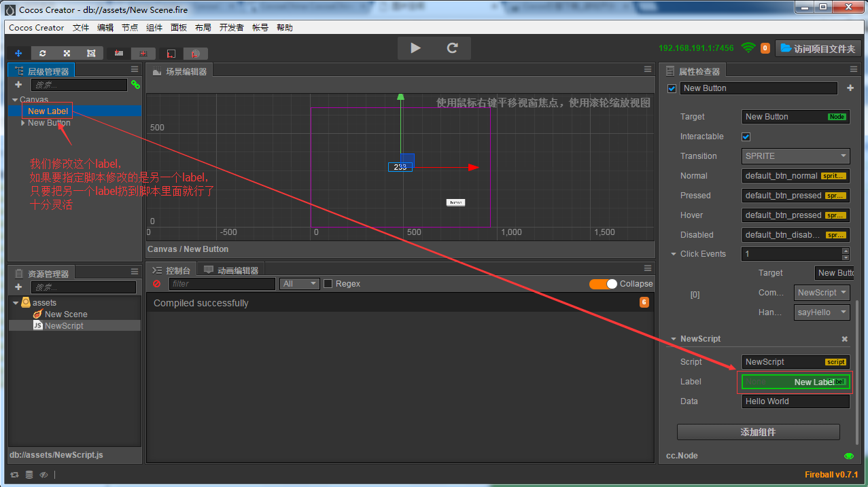868x487 pixels.
Task: Collapse the assets folder tree
Action: [x=15, y=303]
